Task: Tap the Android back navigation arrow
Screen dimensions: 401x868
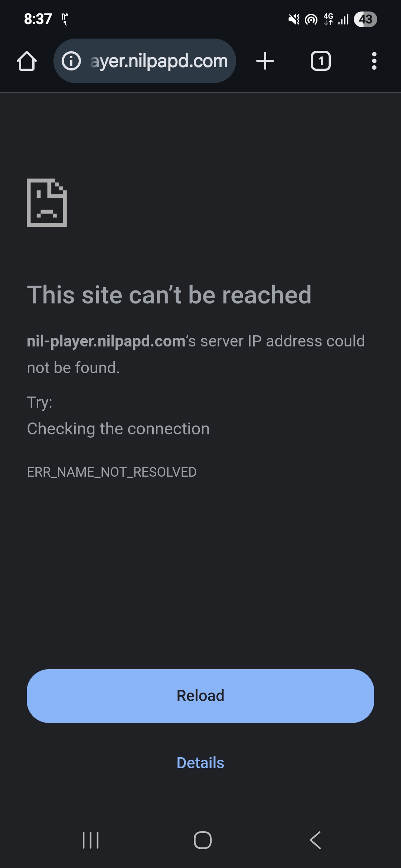Action: [x=315, y=840]
